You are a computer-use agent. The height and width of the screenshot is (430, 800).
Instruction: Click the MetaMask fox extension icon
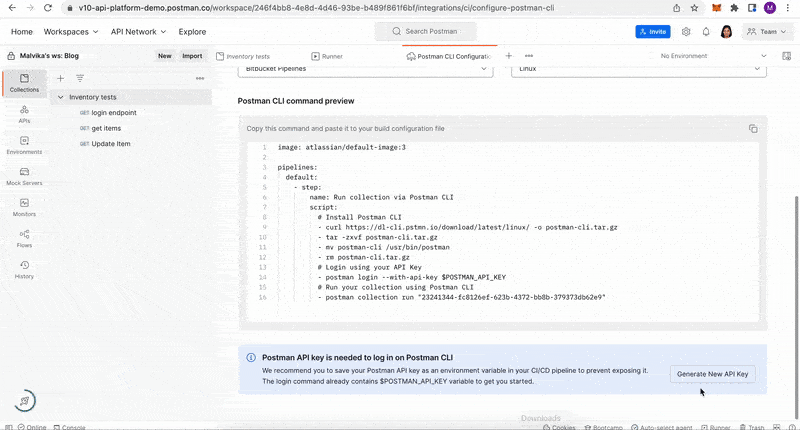pyautogui.click(x=717, y=8)
